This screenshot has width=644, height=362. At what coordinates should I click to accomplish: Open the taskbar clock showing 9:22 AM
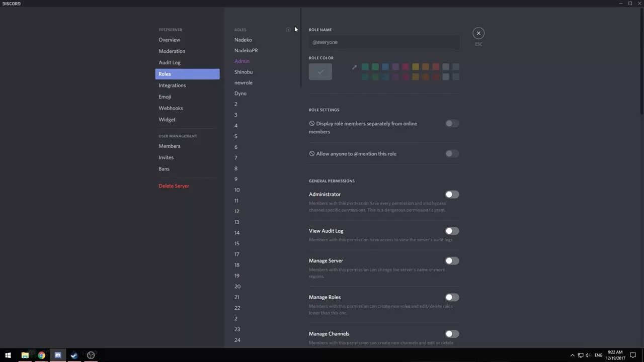point(615,355)
